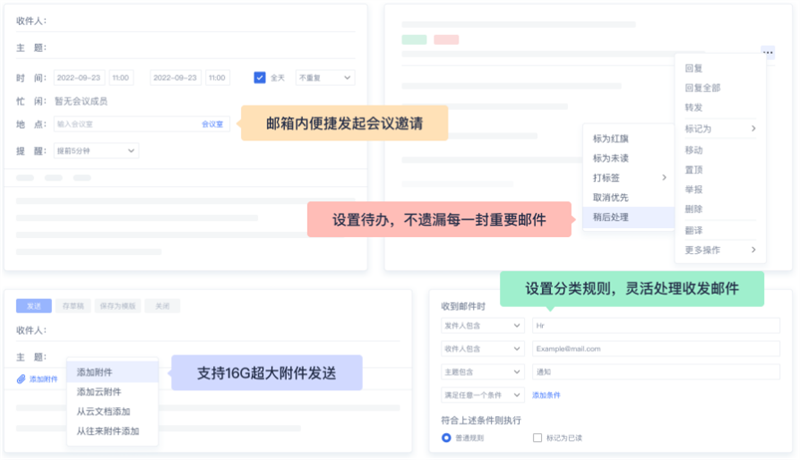Choose 回复全部 in the mail actions menu
Viewport: 800px width, 460px height.
pos(703,88)
